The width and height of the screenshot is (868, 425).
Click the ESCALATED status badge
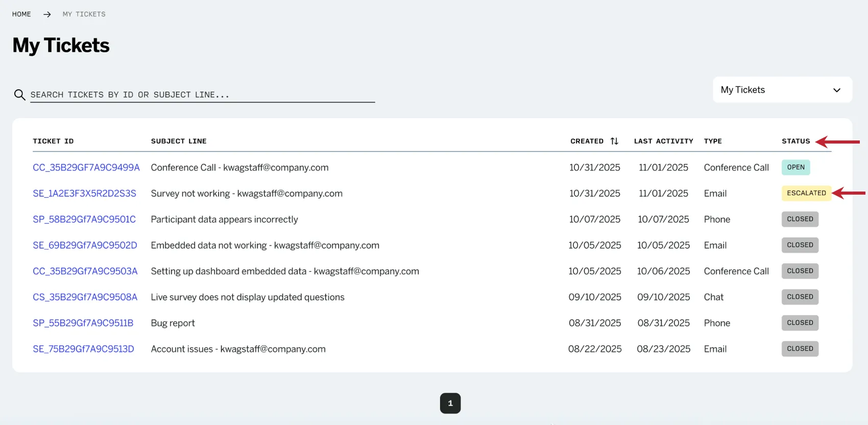coord(806,193)
